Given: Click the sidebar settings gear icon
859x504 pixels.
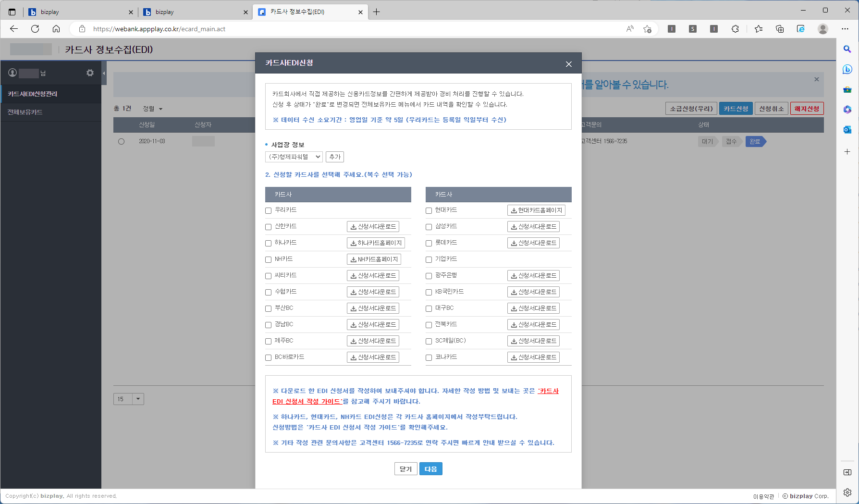Looking at the screenshot, I should click(90, 73).
